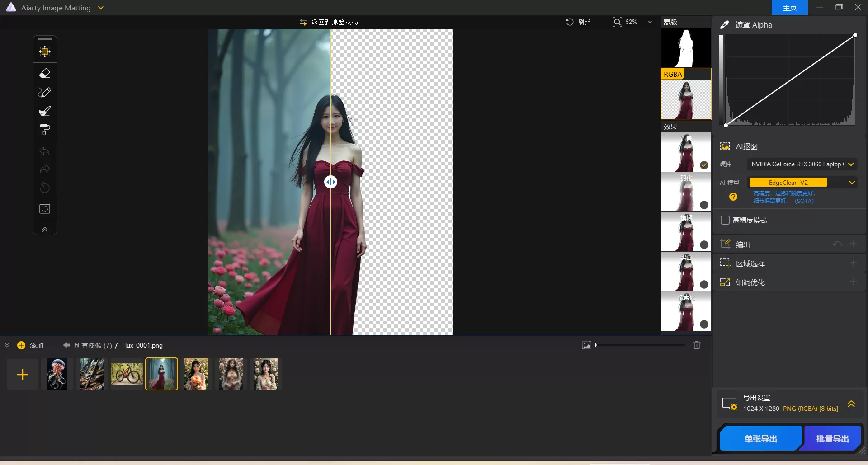Open the AI抠图 panel icon
Screen dimensions: 868x465
pyautogui.click(x=725, y=146)
